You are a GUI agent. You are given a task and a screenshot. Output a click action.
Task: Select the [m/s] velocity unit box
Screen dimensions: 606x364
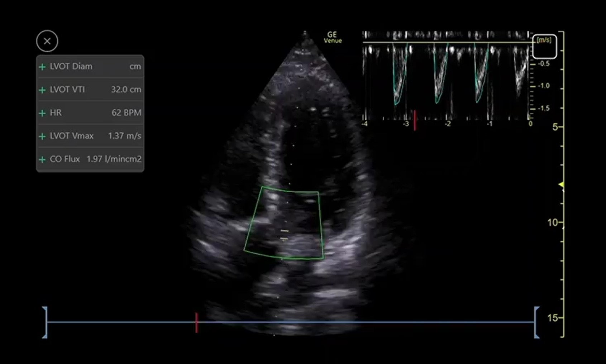pyautogui.click(x=544, y=46)
